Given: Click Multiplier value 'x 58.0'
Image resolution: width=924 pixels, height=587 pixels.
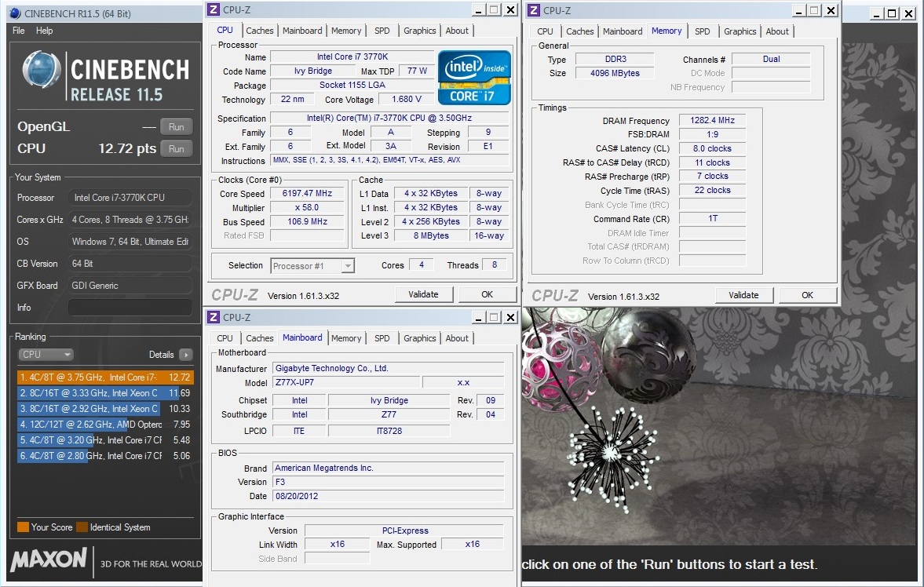Looking at the screenshot, I should pos(307,207).
